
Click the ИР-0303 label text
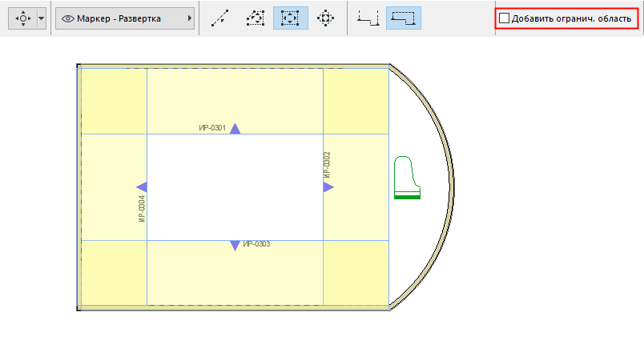pyautogui.click(x=256, y=244)
